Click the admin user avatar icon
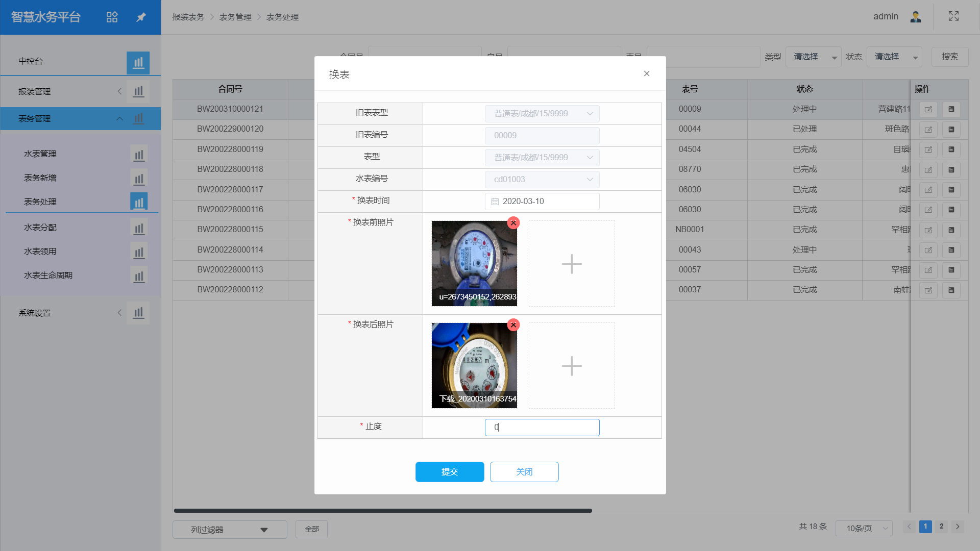 click(915, 16)
